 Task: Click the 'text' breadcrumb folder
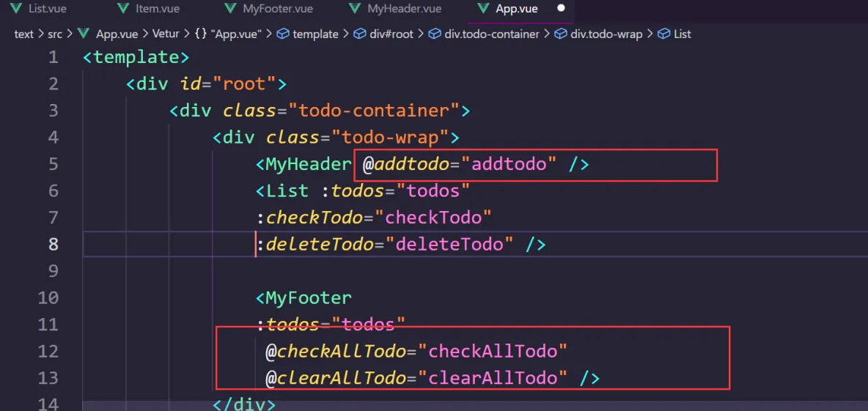click(23, 34)
